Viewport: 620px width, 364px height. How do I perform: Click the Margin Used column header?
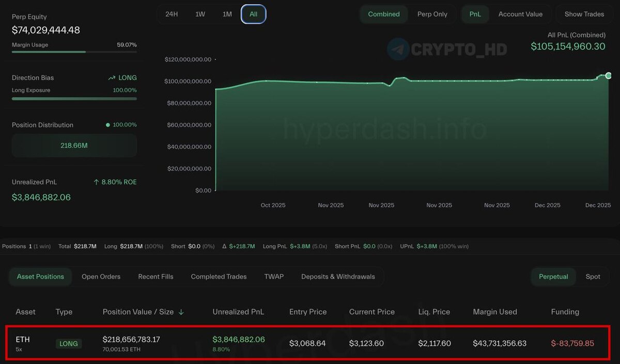pos(495,312)
